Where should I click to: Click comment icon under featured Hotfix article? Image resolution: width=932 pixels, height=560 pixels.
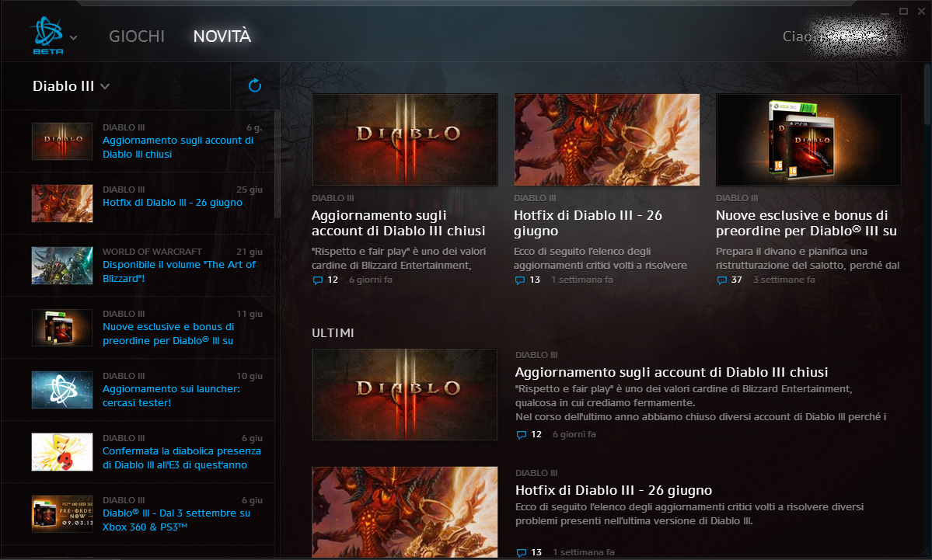tap(519, 280)
